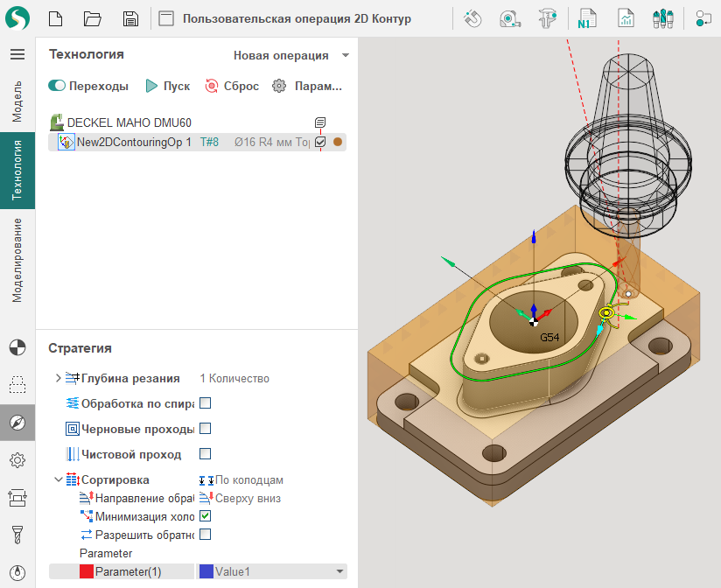This screenshot has width=721, height=588.
Task: Toggle the Переходы switch
Action: pos(58,86)
